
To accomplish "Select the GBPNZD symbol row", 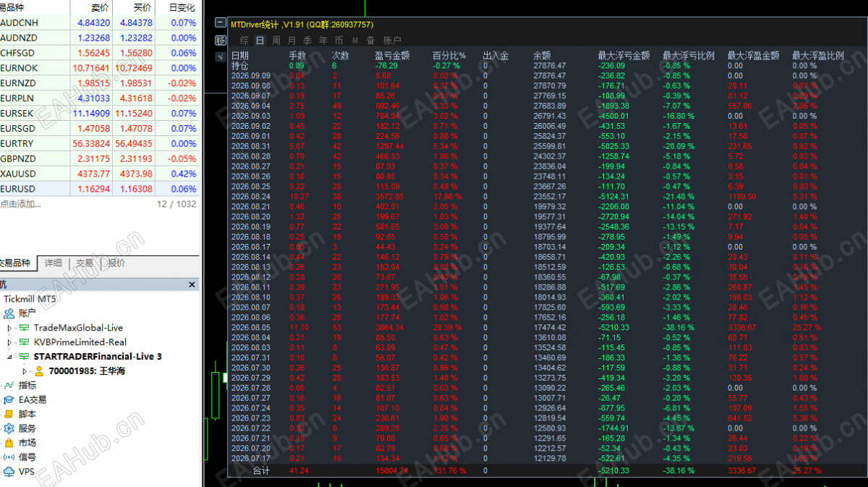I will (100, 158).
